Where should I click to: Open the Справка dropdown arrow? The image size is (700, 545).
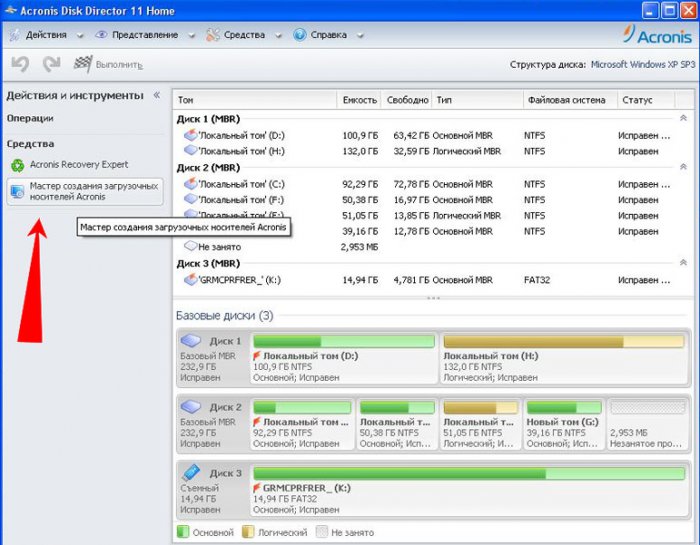click(x=360, y=36)
